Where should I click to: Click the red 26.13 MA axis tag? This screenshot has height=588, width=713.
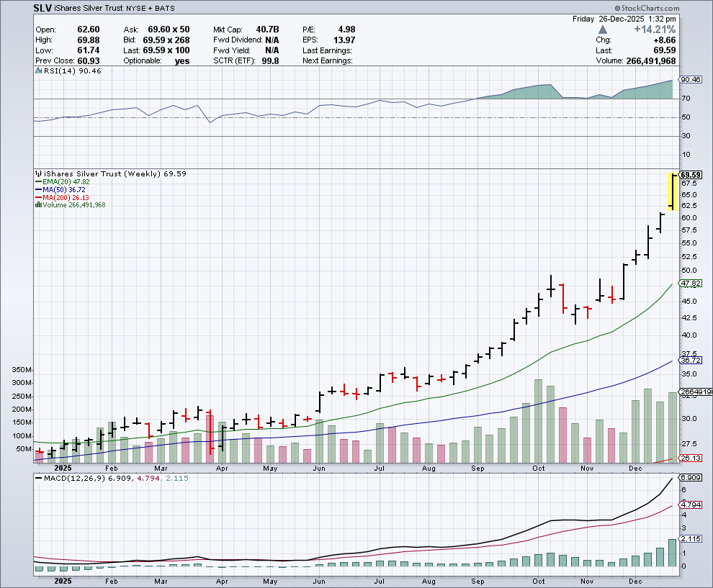tap(691, 458)
